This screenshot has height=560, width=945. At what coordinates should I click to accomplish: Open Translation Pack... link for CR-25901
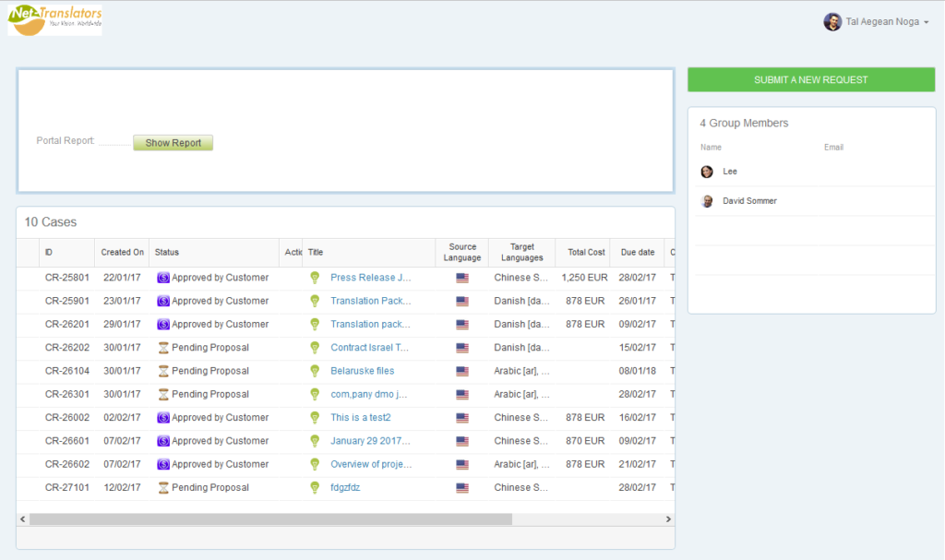pyautogui.click(x=371, y=301)
